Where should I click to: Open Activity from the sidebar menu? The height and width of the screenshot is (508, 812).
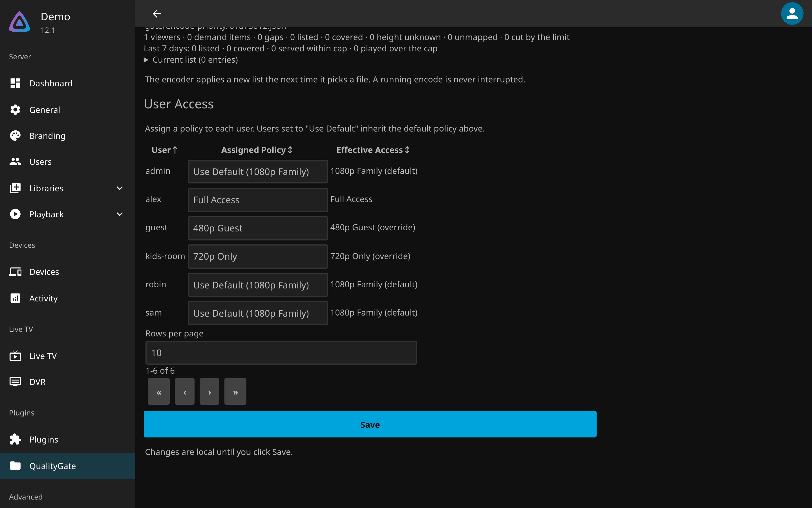pyautogui.click(x=67, y=298)
